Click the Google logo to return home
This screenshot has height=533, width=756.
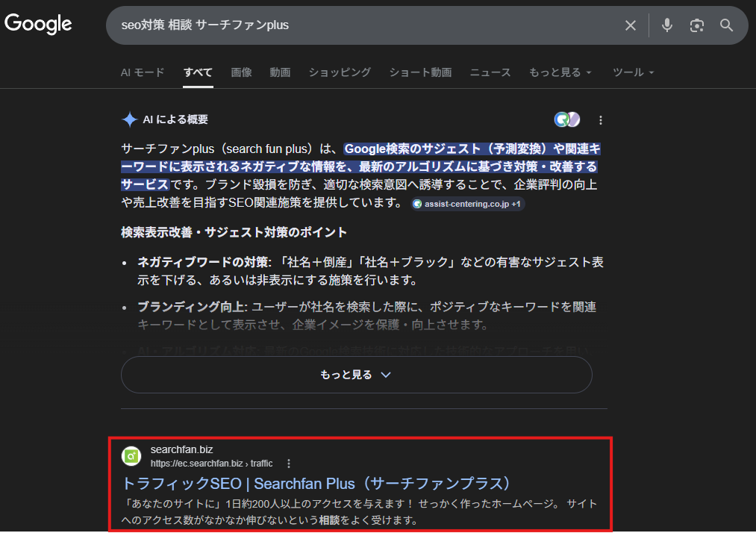(x=38, y=24)
